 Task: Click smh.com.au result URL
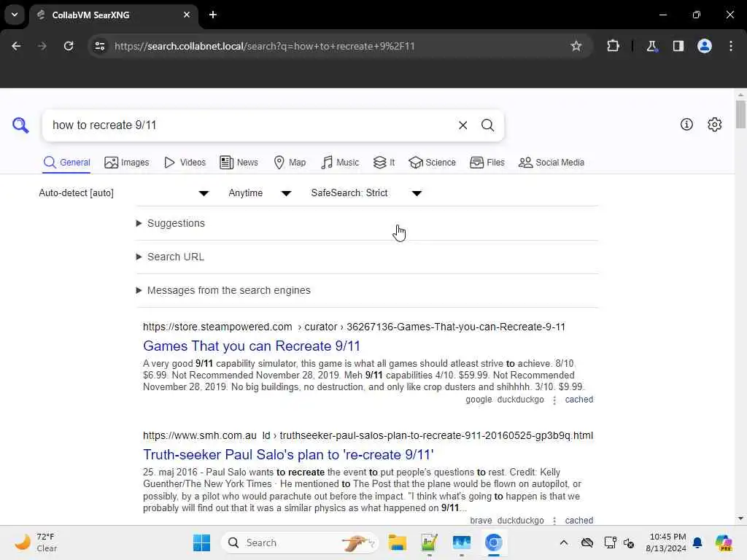coord(368,435)
